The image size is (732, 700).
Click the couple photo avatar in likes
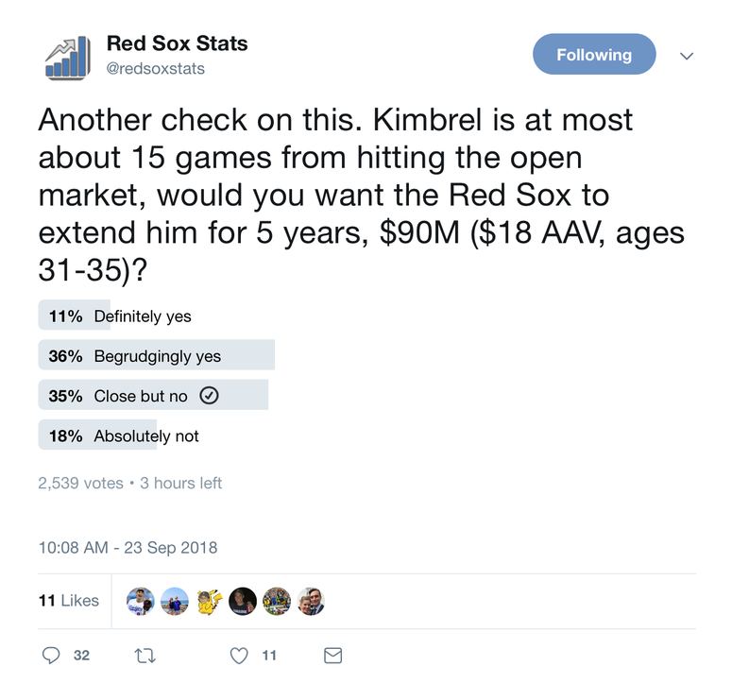coord(311,601)
